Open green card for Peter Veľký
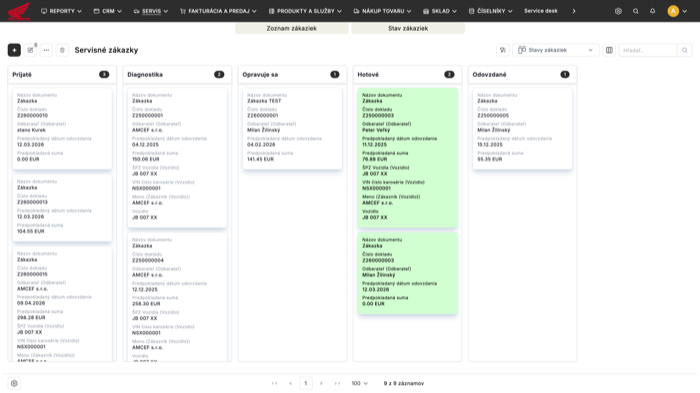 point(408,158)
